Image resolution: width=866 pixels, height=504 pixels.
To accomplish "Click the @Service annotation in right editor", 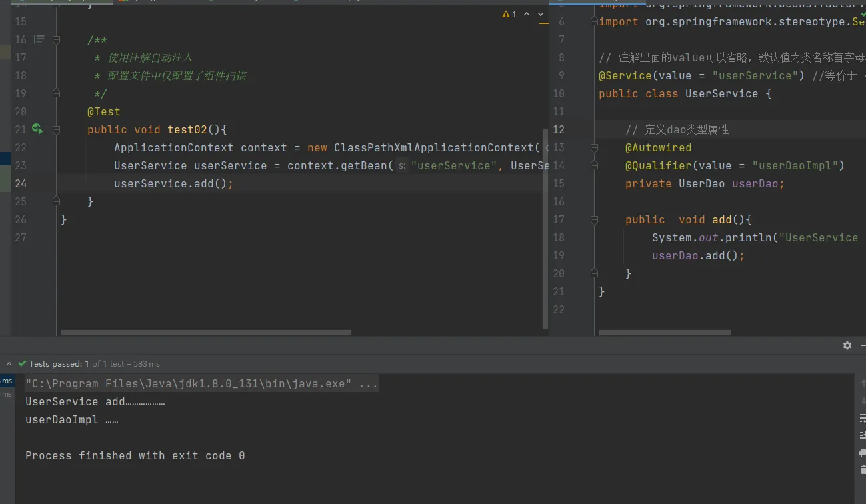I will click(625, 75).
